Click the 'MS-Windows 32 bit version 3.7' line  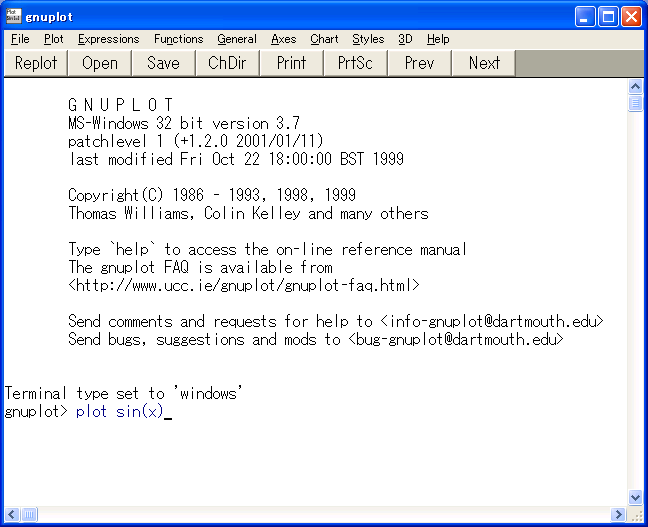[x=184, y=123]
